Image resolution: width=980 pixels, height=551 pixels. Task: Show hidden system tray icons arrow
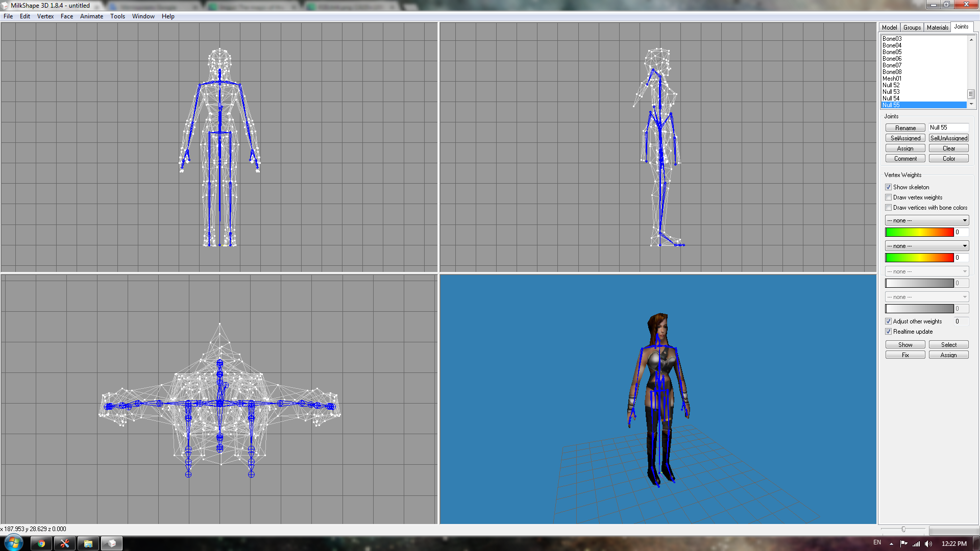tap(891, 544)
